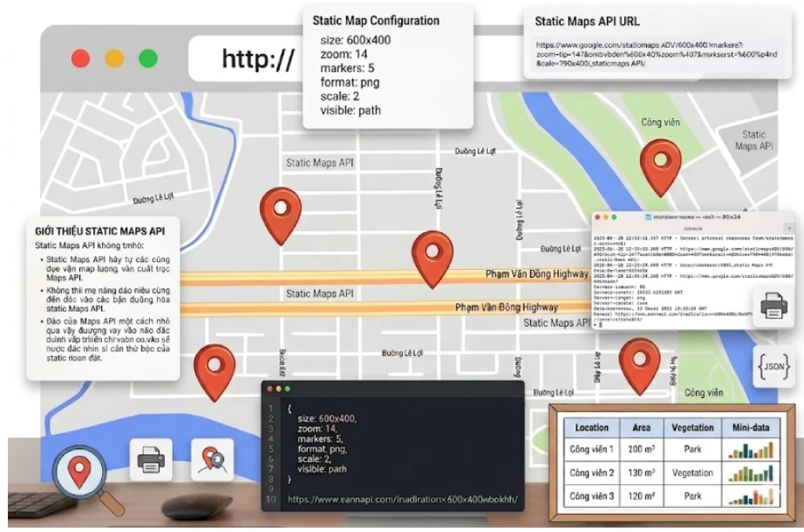This screenshot has width=804, height=532.
Task: Click the eannapi.com URL in code editor
Action: (x=403, y=499)
